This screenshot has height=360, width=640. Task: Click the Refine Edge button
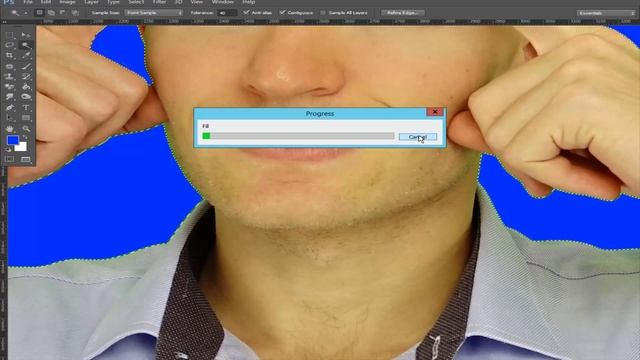(403, 13)
